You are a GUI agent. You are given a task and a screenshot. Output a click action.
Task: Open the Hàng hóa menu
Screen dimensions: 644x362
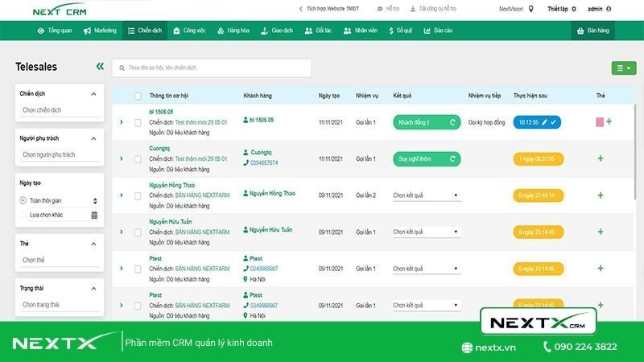(233, 31)
